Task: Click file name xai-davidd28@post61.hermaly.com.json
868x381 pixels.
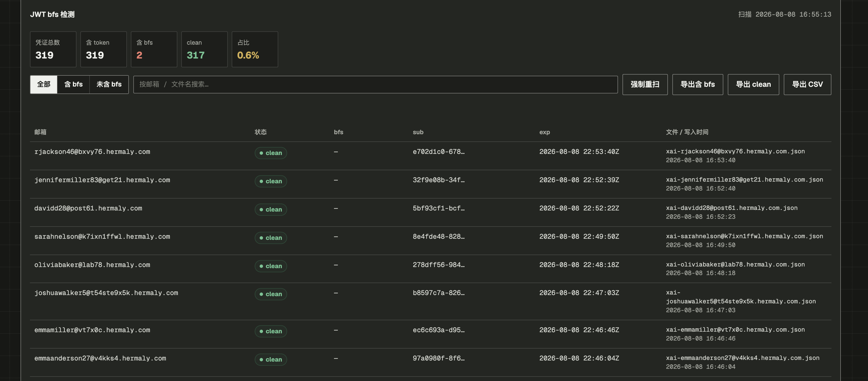Action: pos(732,208)
